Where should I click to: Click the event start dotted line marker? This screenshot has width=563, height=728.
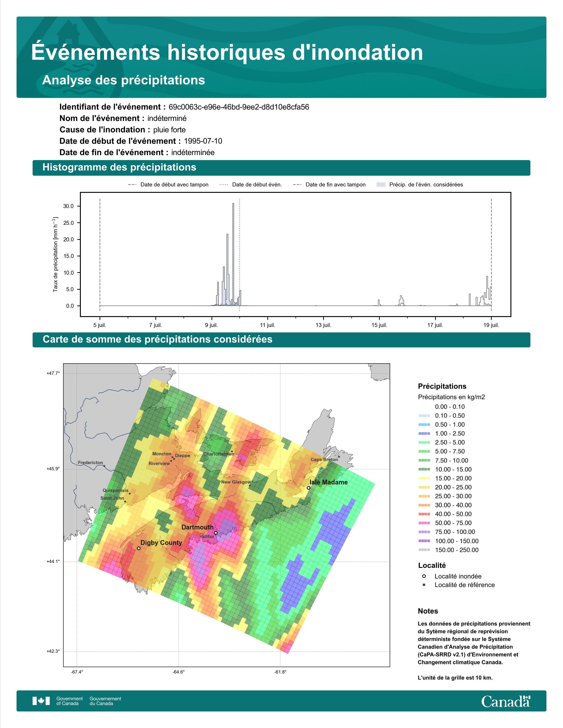pos(240,255)
